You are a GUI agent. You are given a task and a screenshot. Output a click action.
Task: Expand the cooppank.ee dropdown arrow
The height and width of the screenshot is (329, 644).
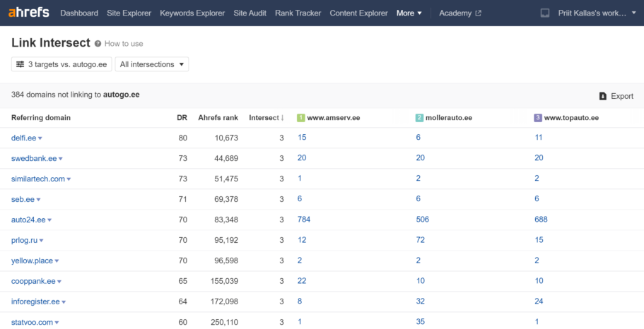pyautogui.click(x=59, y=282)
